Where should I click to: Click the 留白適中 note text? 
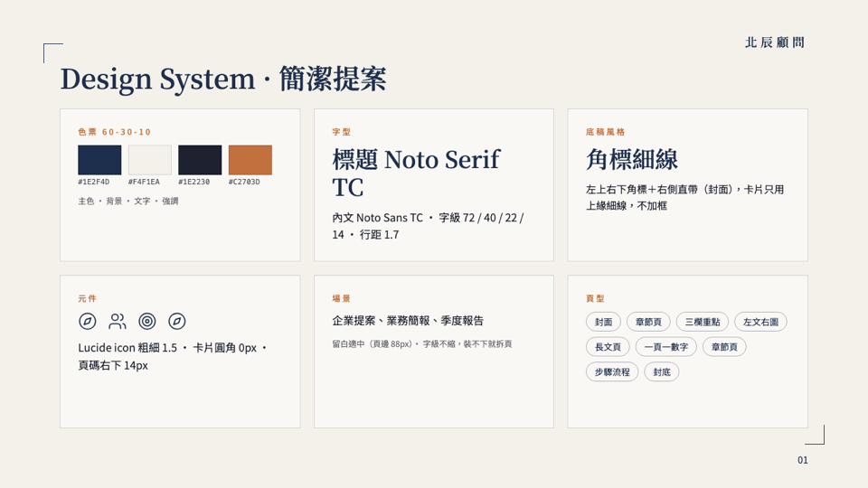pyautogui.click(x=422, y=343)
